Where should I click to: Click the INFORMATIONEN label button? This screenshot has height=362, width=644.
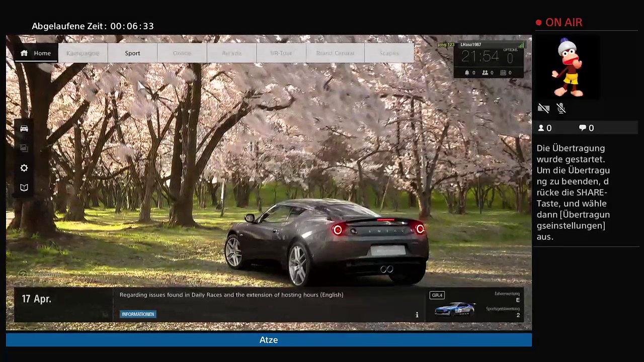138,314
